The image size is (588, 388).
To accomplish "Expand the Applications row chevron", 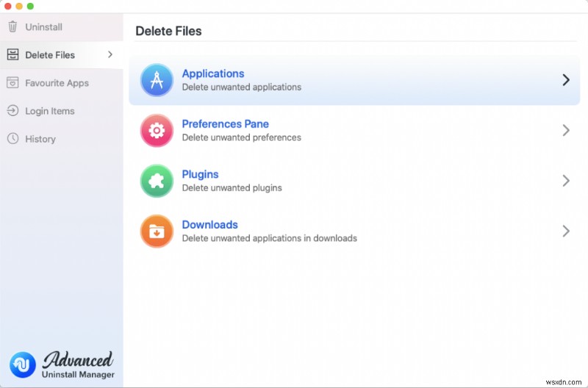I will pyautogui.click(x=565, y=80).
